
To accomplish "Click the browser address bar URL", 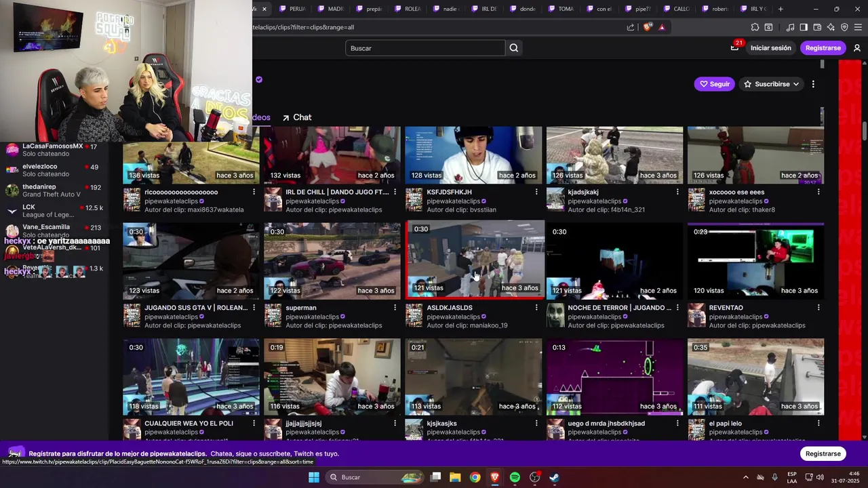I will point(434,27).
